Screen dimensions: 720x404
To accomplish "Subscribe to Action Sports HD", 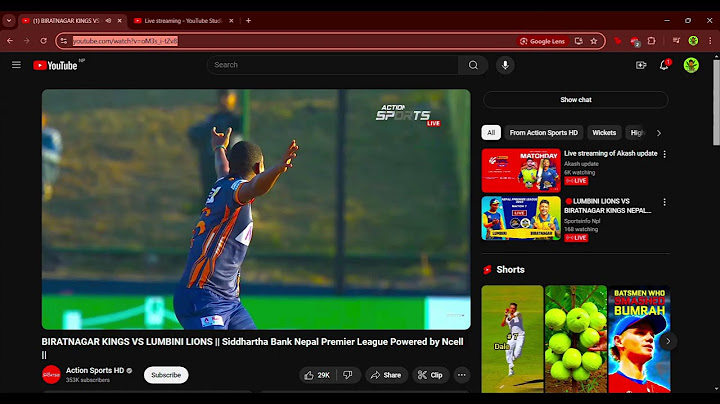I will point(166,375).
